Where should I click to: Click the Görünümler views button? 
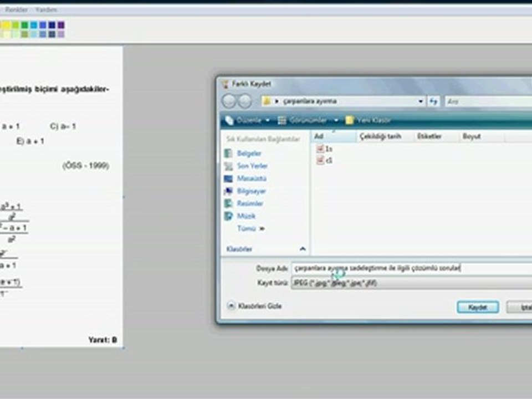click(x=303, y=120)
